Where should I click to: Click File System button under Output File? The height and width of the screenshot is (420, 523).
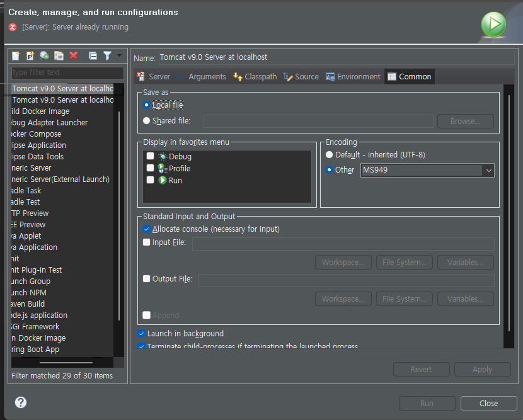pyautogui.click(x=405, y=298)
